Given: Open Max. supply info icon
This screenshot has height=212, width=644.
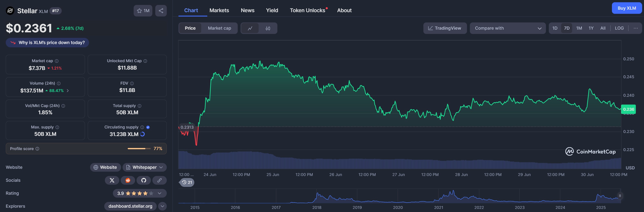Looking at the screenshot, I should point(57,127).
